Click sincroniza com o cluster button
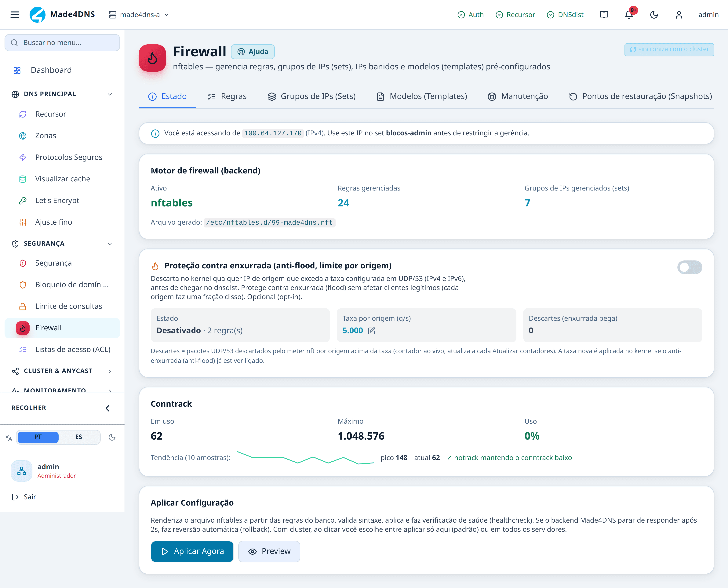The image size is (728, 588). click(669, 49)
